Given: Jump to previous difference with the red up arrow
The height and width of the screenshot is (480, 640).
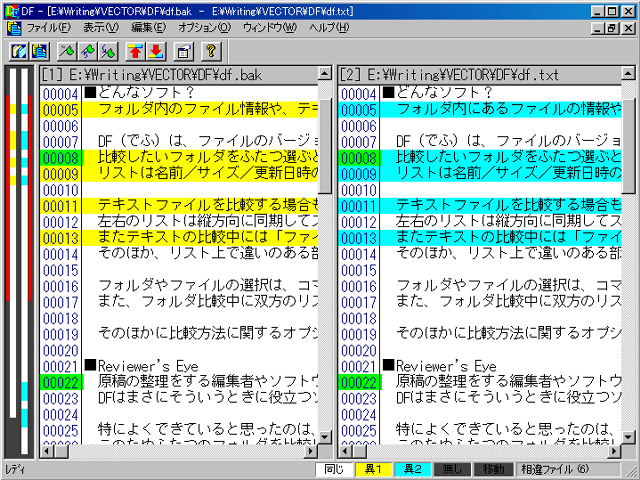Looking at the screenshot, I should pyautogui.click(x=136, y=51).
